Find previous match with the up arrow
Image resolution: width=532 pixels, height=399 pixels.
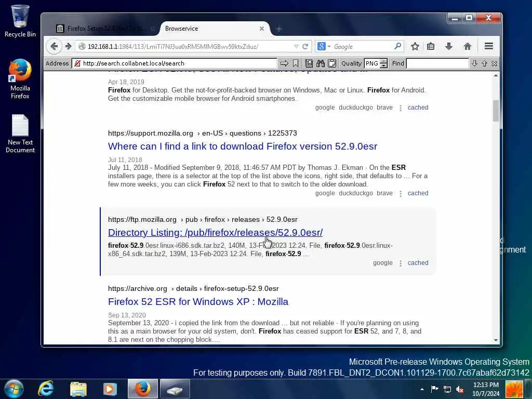click(484, 63)
